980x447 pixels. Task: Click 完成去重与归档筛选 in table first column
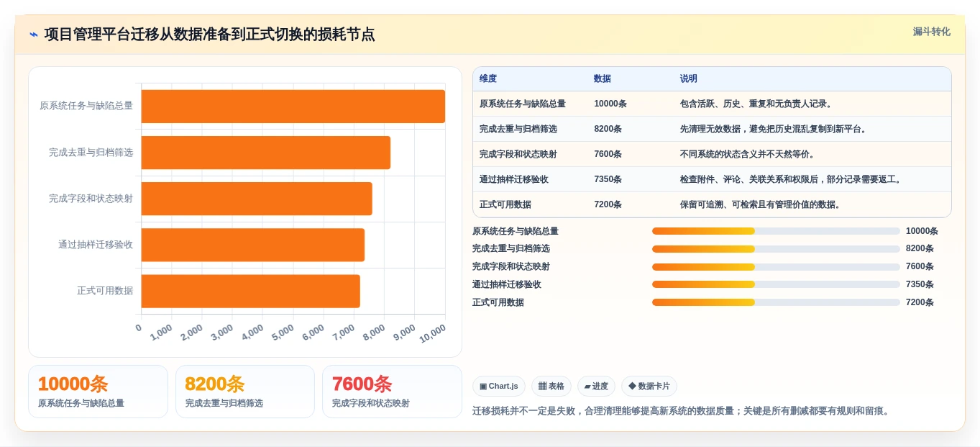click(x=518, y=129)
